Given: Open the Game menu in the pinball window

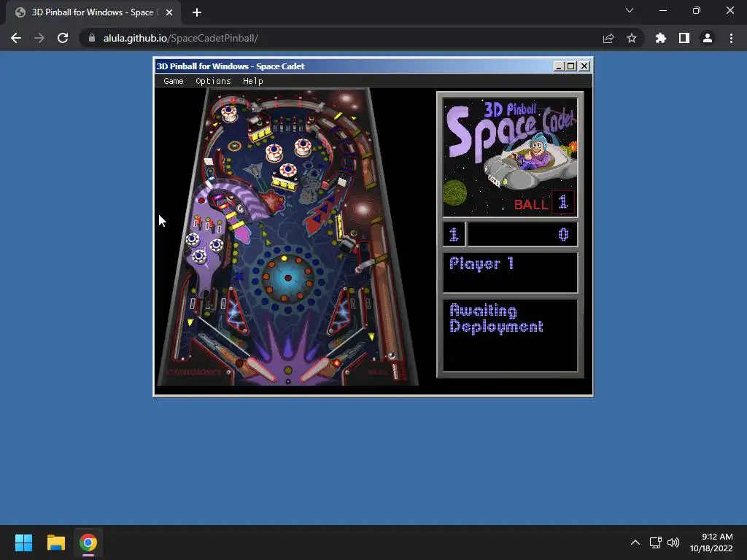Looking at the screenshot, I should tap(174, 81).
